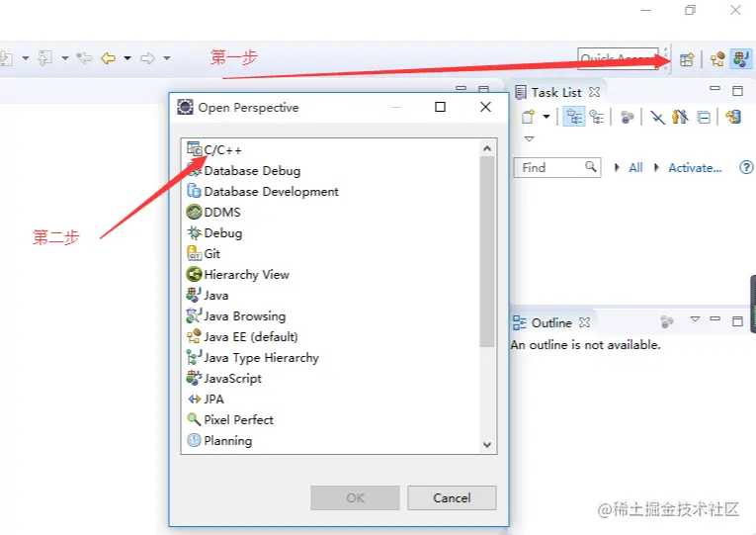Screen dimensions: 756x535
Task: Click the DDMS perspective icon
Action: (x=194, y=212)
